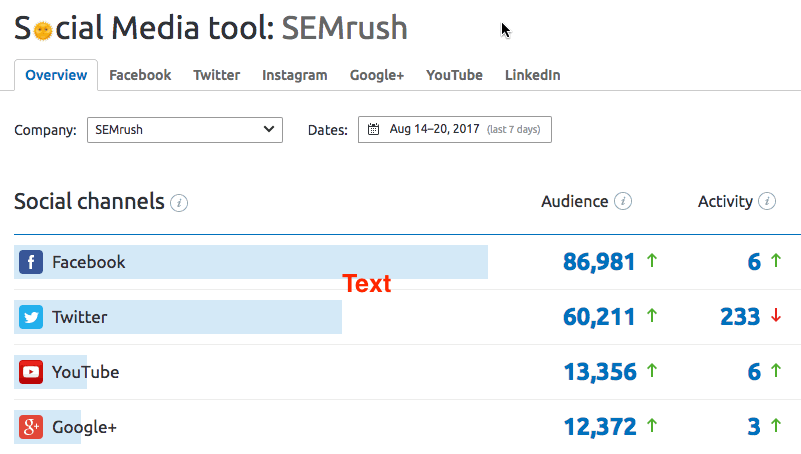
Task: Select the YouTube tab
Action: coord(455,75)
